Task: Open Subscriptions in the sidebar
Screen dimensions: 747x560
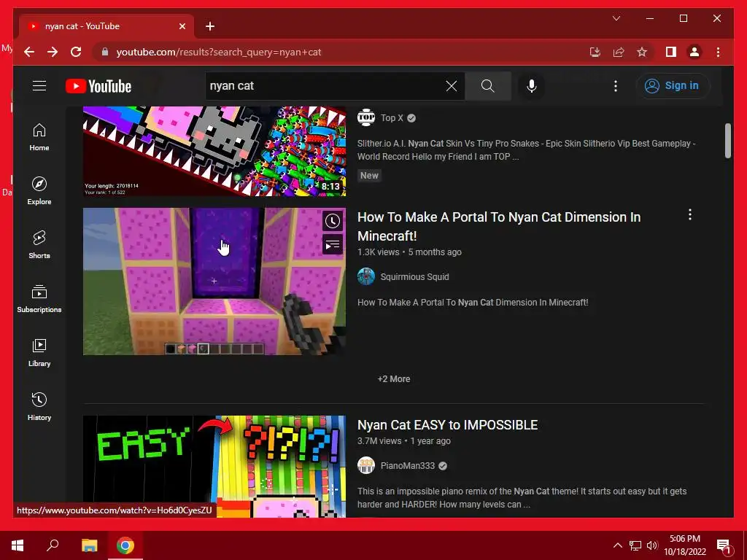Action: click(x=39, y=298)
